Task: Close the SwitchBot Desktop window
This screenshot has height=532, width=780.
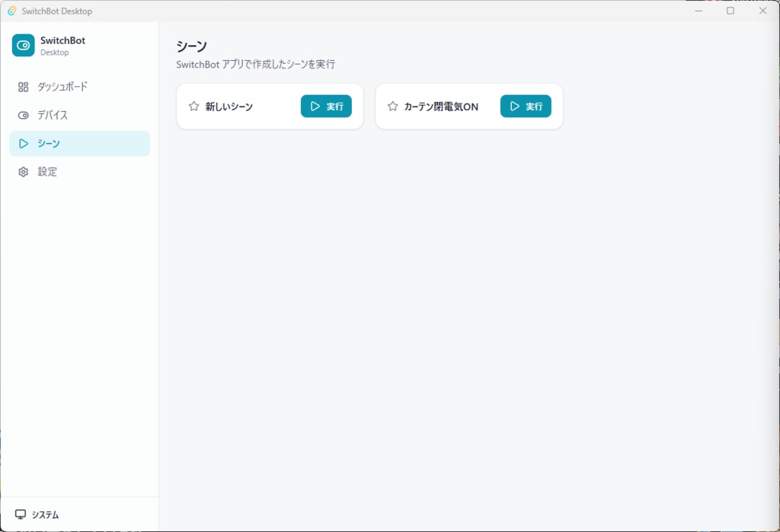Action: point(762,11)
